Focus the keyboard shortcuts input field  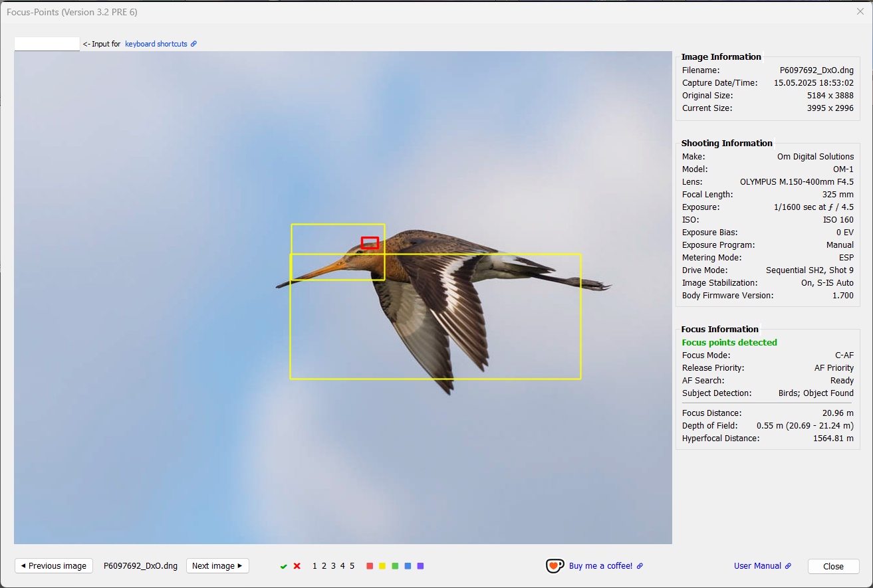[47, 44]
